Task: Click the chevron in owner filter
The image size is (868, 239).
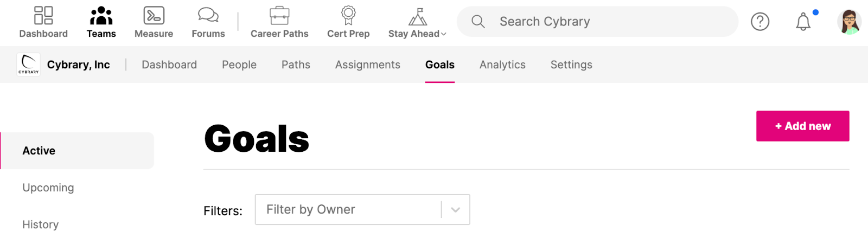Action: 456,210
